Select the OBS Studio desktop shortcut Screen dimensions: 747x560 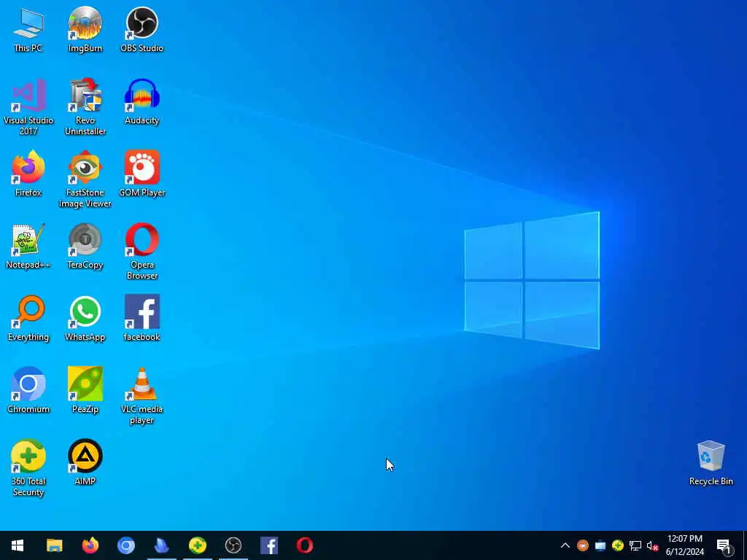pos(142,29)
